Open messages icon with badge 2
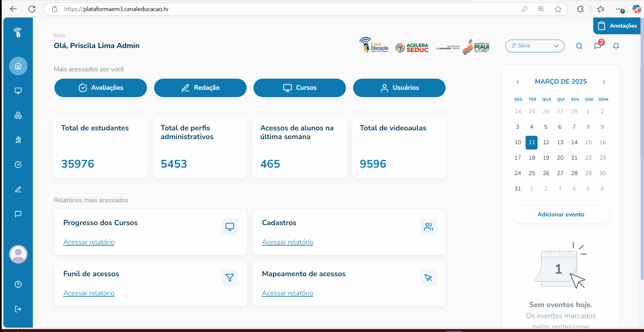 [598, 46]
